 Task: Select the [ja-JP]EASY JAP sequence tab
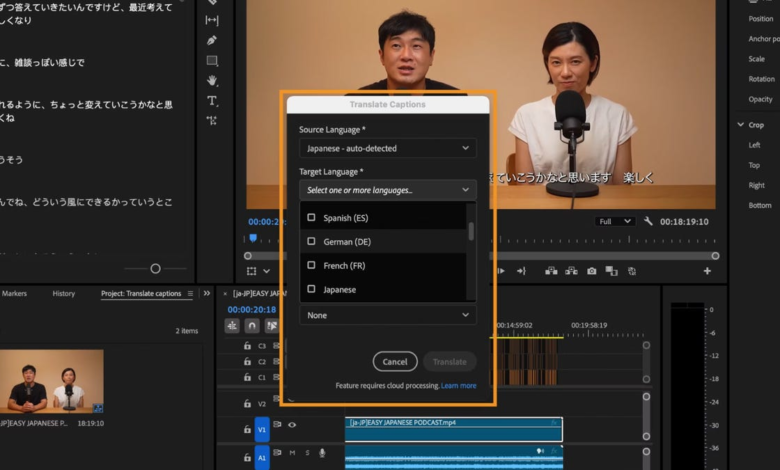(x=259, y=293)
